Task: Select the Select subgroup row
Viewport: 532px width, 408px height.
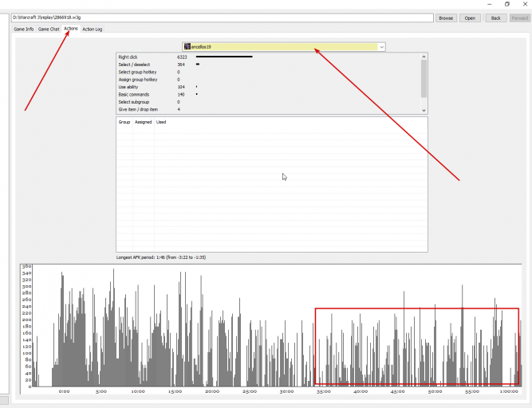Action: [x=268, y=102]
